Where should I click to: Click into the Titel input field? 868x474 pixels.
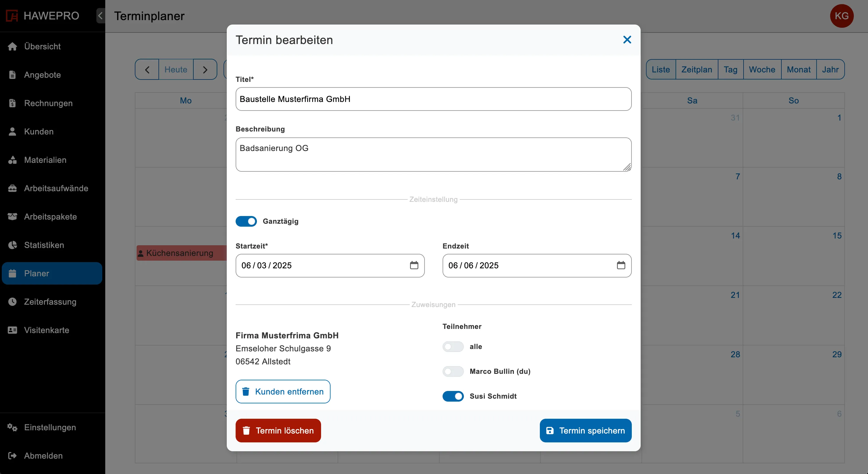433,99
